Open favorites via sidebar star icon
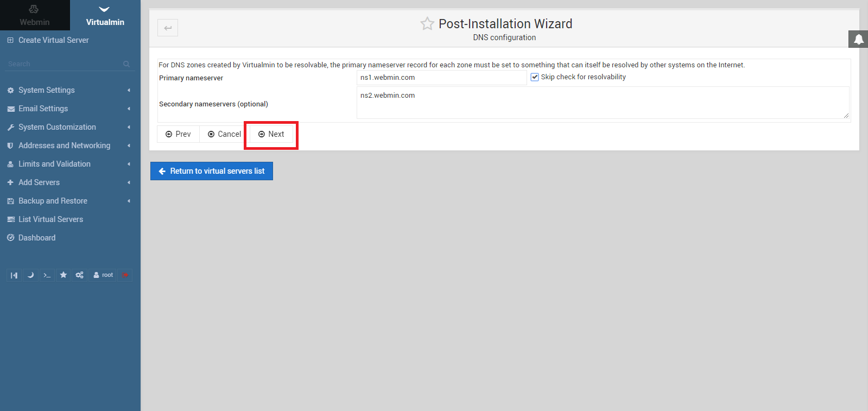This screenshot has height=411, width=868. pyautogui.click(x=63, y=275)
